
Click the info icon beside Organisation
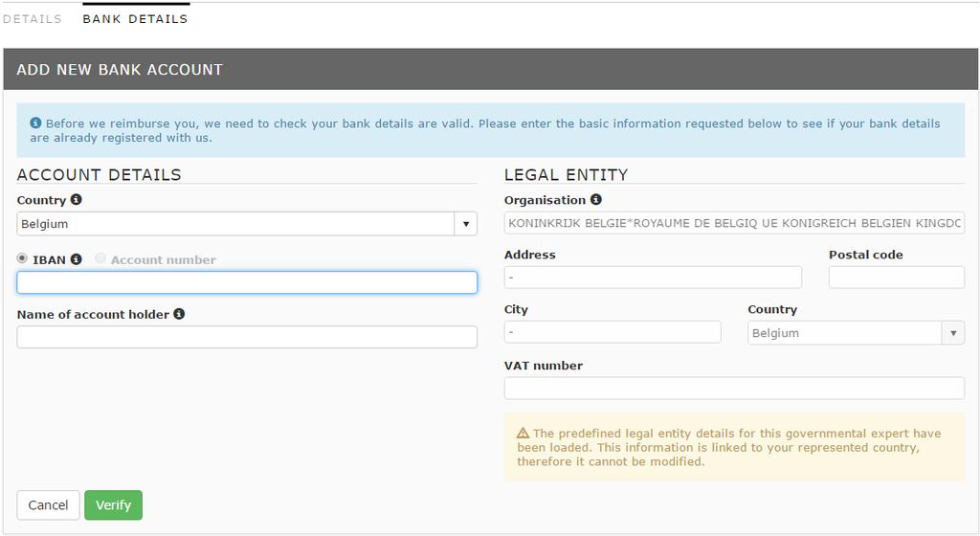[x=595, y=199]
